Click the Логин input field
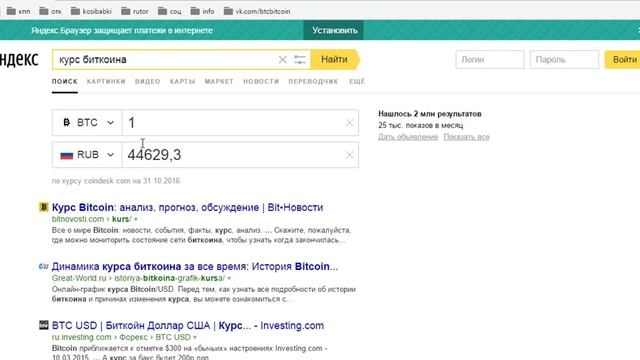640x360 pixels. point(490,60)
